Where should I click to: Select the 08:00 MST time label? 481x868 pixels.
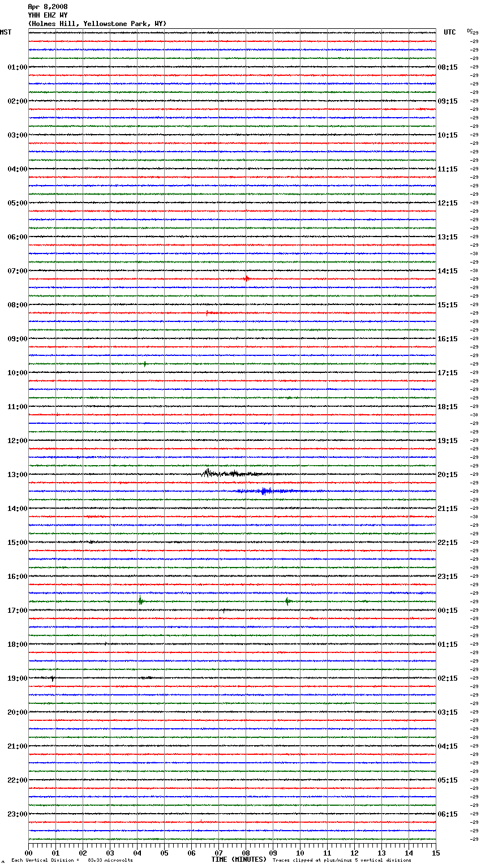tap(18, 305)
